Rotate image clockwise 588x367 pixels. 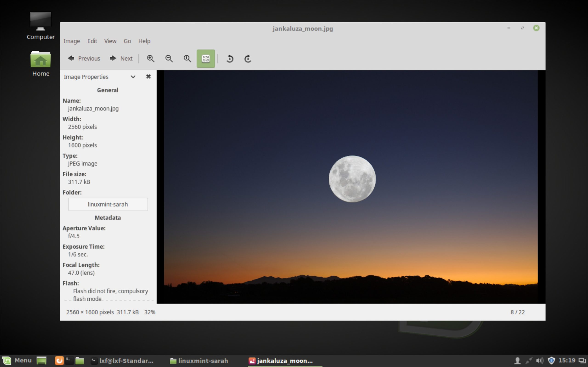[x=248, y=59]
